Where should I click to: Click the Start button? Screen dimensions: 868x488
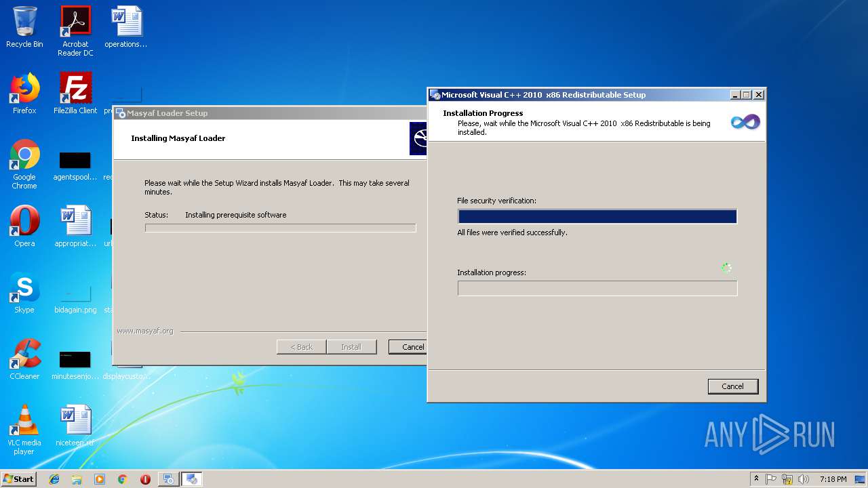(x=18, y=479)
